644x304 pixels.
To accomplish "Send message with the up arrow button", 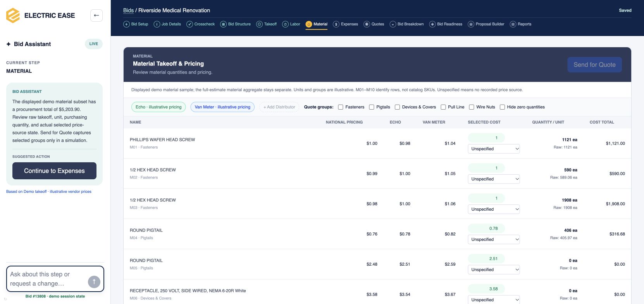I will pos(94,282).
